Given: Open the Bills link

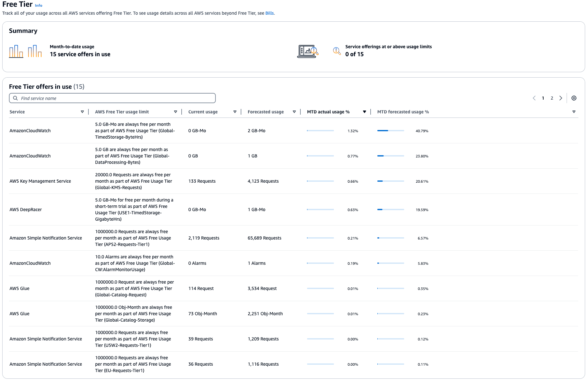Looking at the screenshot, I should pyautogui.click(x=269, y=13).
